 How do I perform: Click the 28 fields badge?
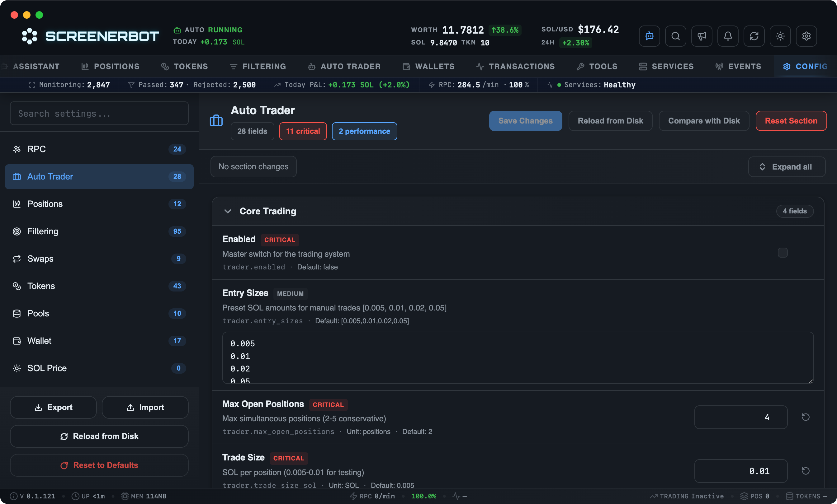pyautogui.click(x=252, y=131)
